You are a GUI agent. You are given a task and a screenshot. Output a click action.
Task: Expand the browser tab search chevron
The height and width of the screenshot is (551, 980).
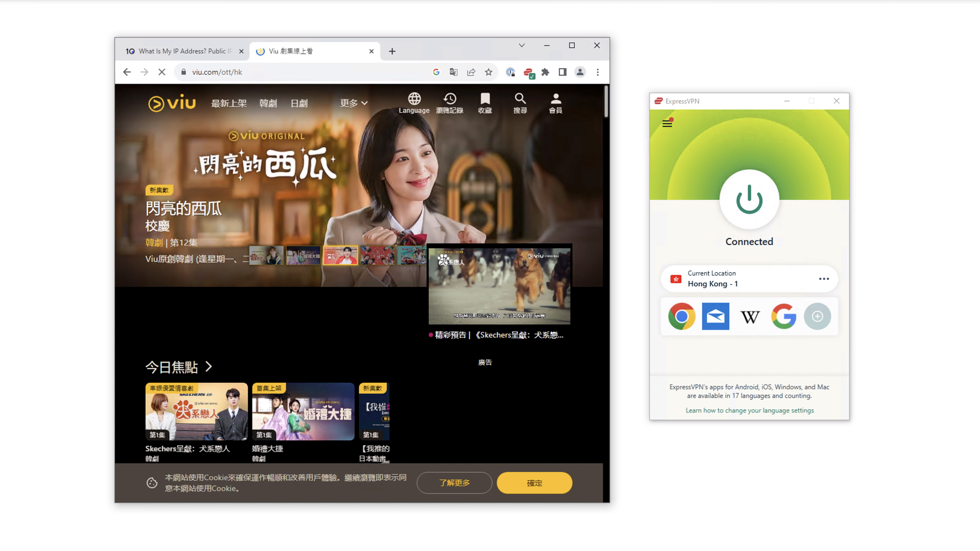(521, 45)
